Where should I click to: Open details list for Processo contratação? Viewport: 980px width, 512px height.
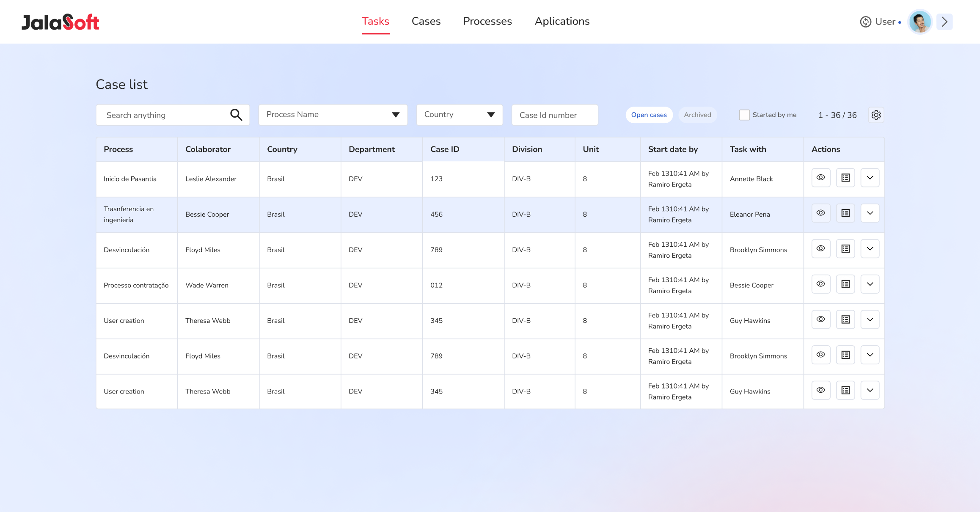845,284
